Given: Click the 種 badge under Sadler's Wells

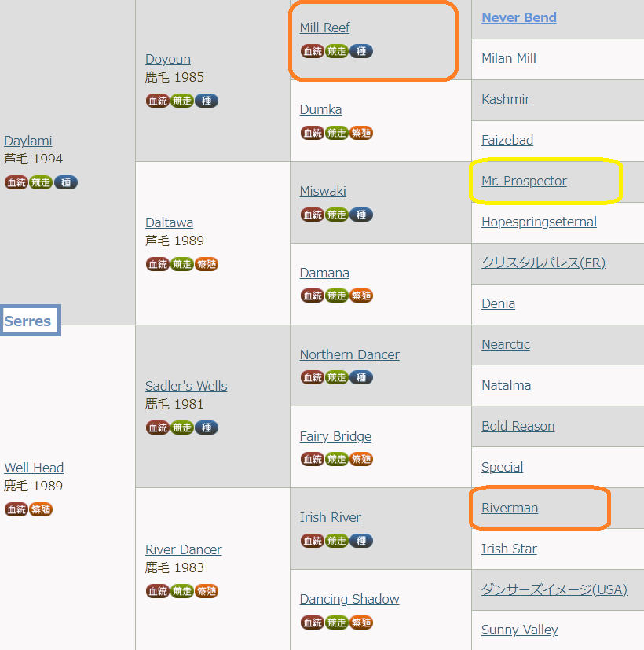Looking at the screenshot, I should [207, 428].
